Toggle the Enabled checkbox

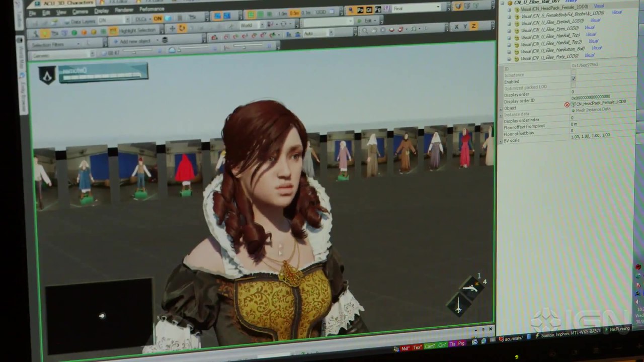coord(573,79)
